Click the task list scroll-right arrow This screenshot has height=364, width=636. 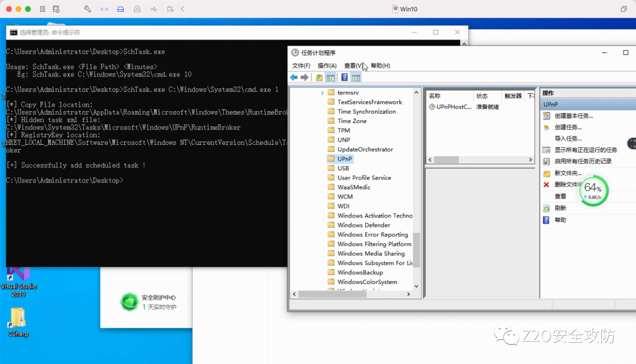531,160
